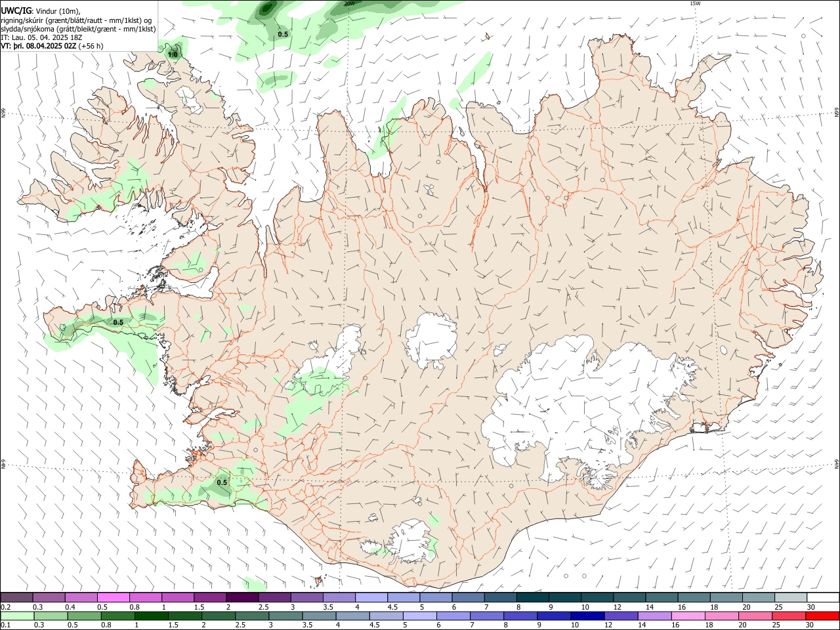Click the "20W" longitude label
Screen dimensions: 840x630
(349, 3)
